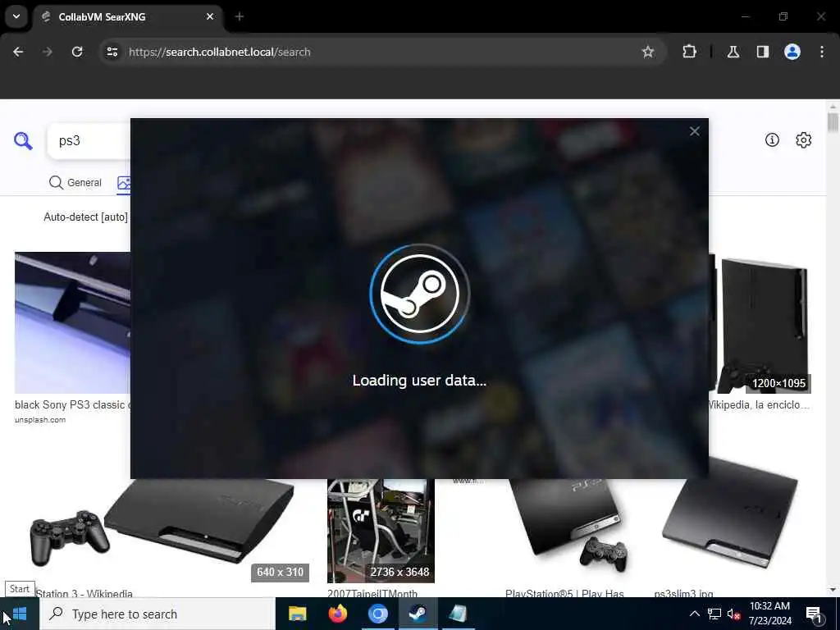The image size is (840, 630).
Task: Open SearXNG preferences gear icon
Action: (x=803, y=139)
